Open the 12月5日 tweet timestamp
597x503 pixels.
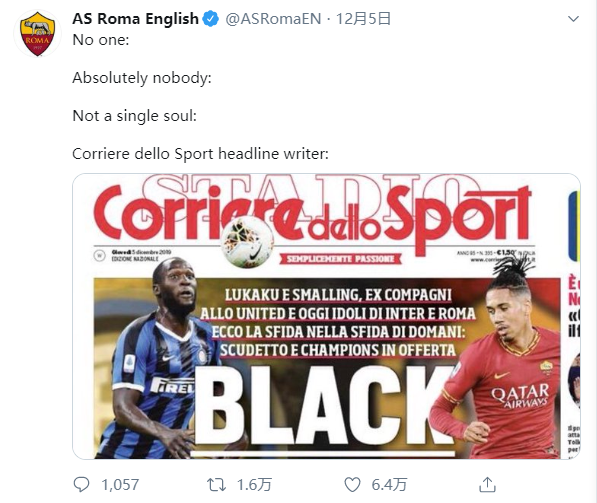tap(364, 19)
